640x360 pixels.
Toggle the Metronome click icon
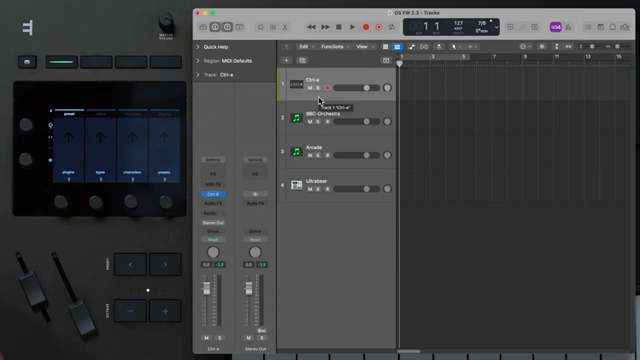pyautogui.click(x=568, y=27)
